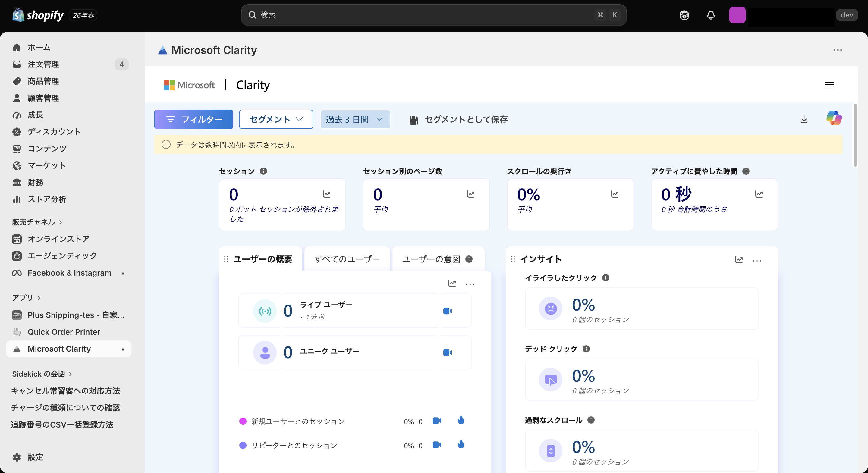View recordings for ライブ ユーザー
Screen dimensions: 868x473
click(448, 311)
